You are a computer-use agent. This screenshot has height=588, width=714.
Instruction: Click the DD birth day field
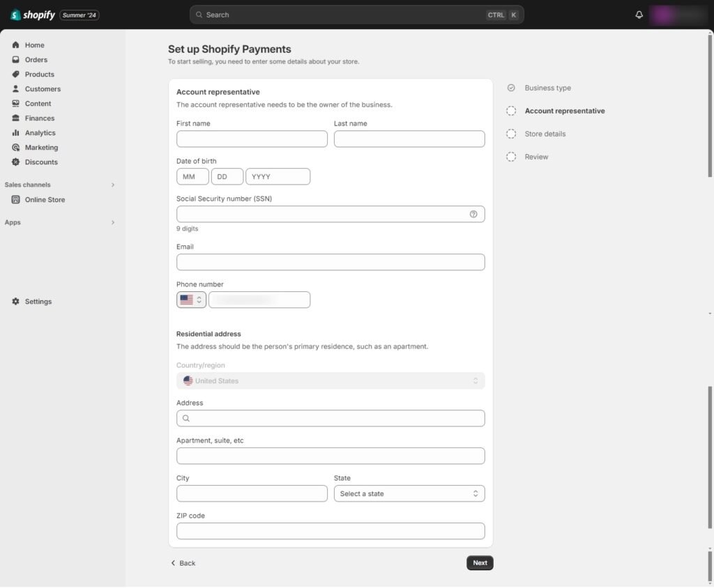(x=227, y=176)
